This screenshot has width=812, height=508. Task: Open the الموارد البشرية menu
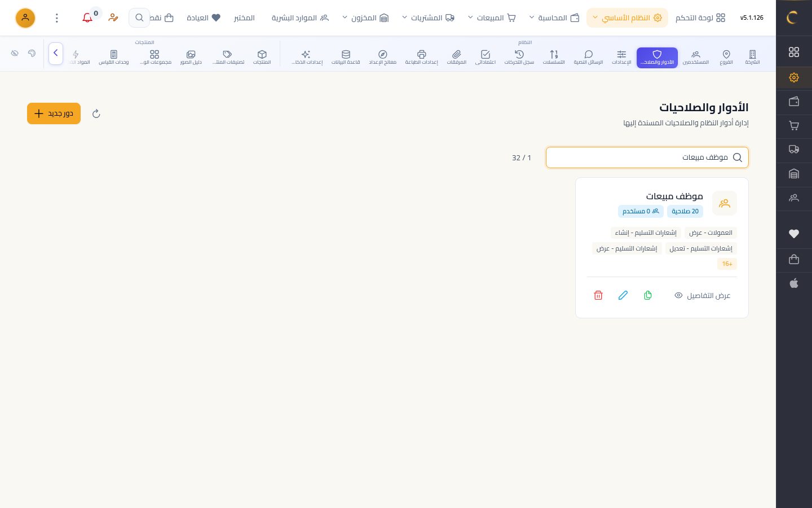[300, 18]
